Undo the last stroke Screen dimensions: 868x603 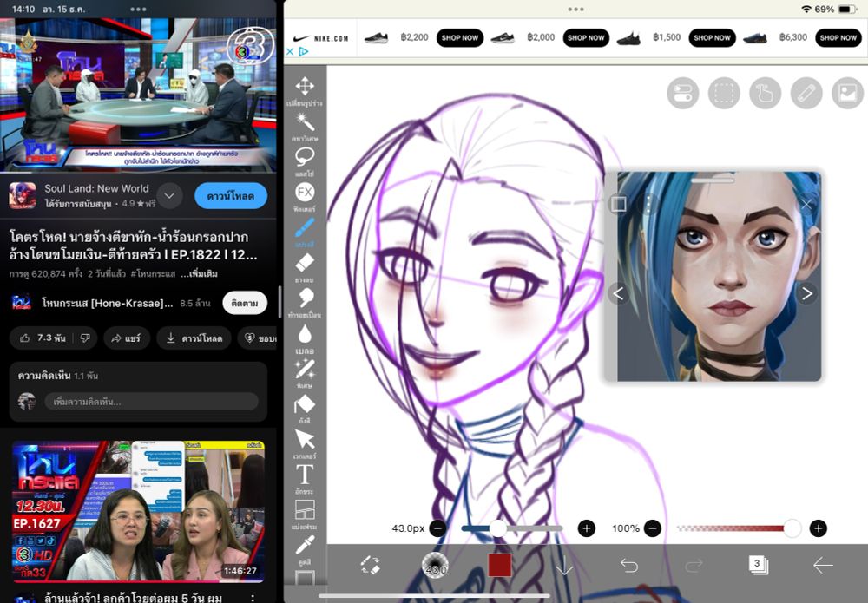point(628,566)
